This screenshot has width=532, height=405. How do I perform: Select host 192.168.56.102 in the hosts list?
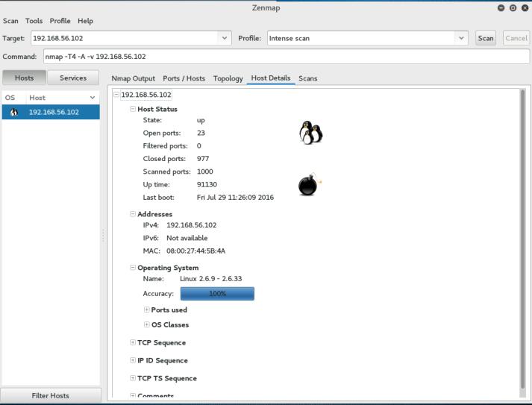click(x=51, y=112)
